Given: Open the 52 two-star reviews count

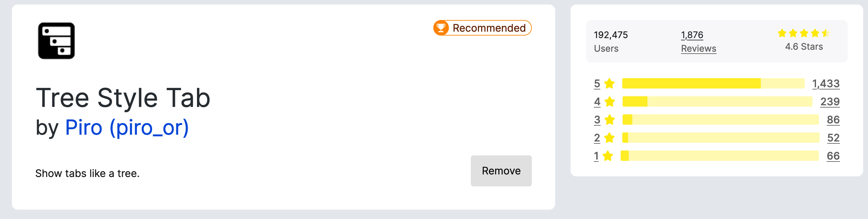Looking at the screenshot, I should tap(833, 138).
